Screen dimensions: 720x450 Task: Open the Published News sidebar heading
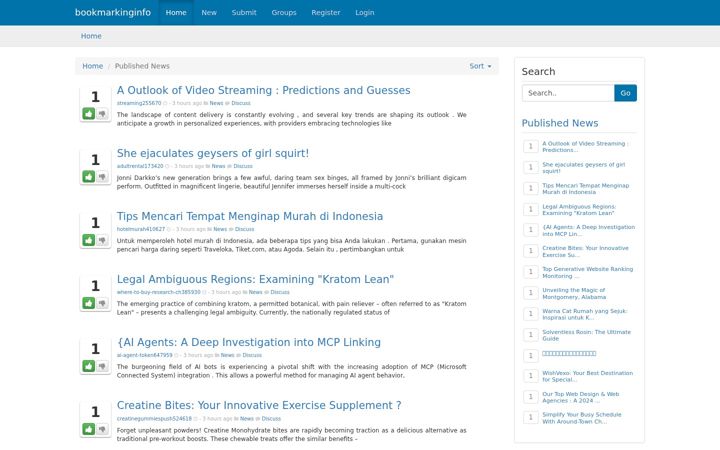coord(560,123)
